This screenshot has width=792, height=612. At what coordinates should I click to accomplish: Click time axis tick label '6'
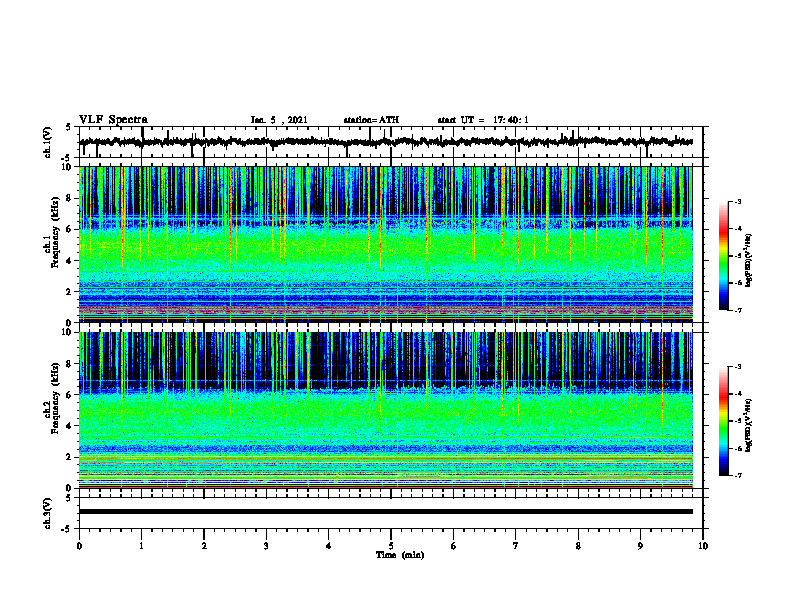click(x=454, y=546)
